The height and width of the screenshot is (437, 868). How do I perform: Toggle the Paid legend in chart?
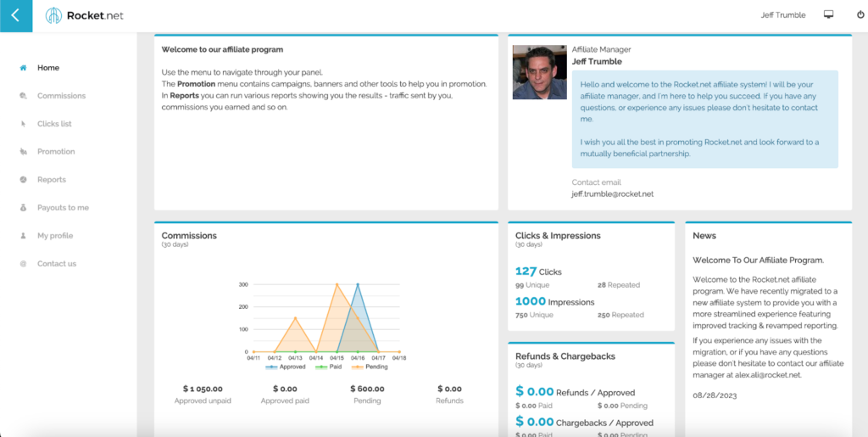(x=328, y=367)
